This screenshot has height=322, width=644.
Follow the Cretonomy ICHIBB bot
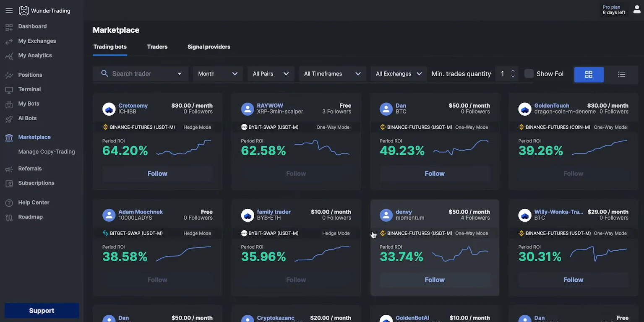pyautogui.click(x=157, y=174)
